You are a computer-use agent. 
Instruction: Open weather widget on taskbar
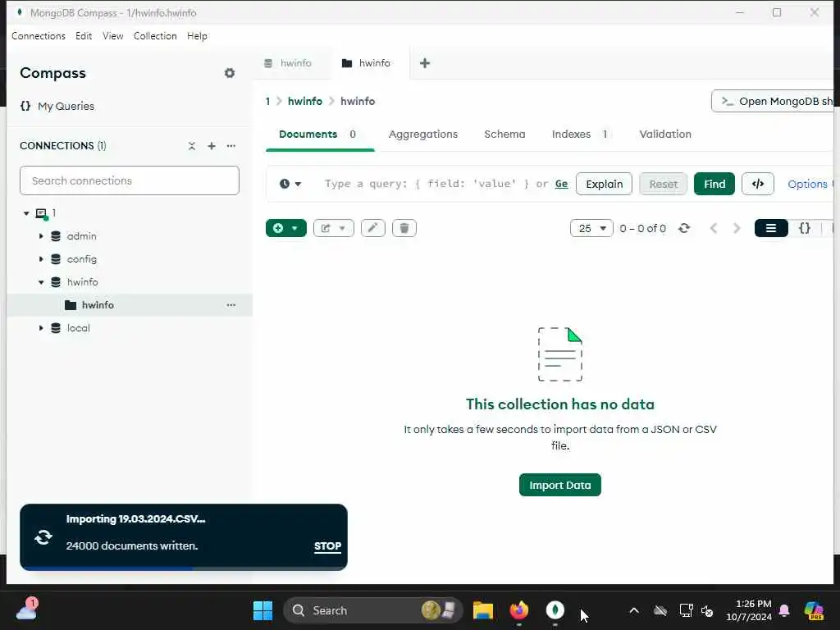point(27,609)
